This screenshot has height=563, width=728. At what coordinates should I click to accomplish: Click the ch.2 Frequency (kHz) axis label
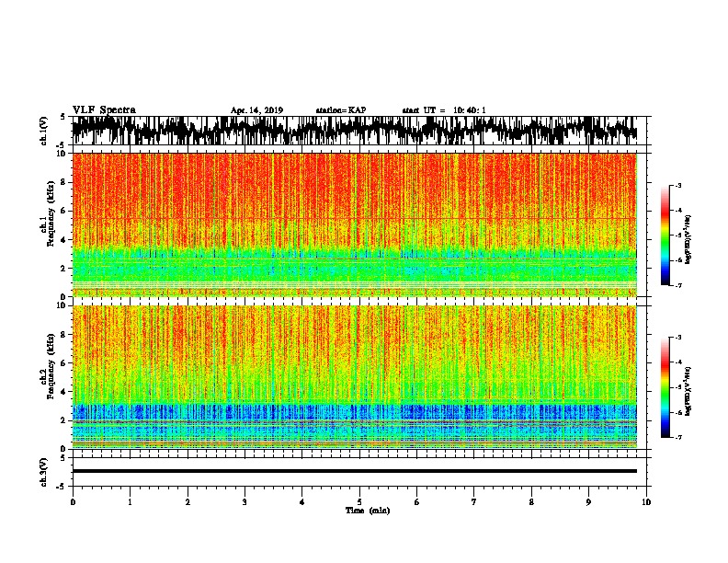48,366
